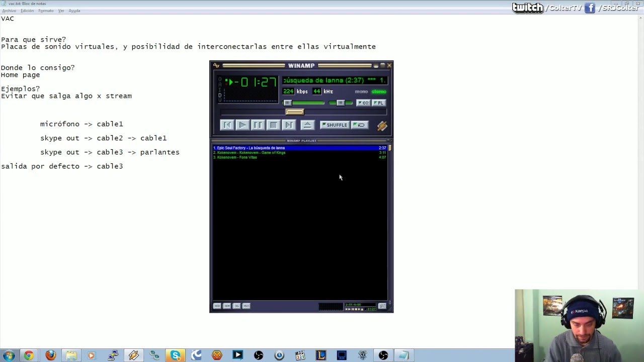Open the playlist ADD menu button

(x=217, y=306)
